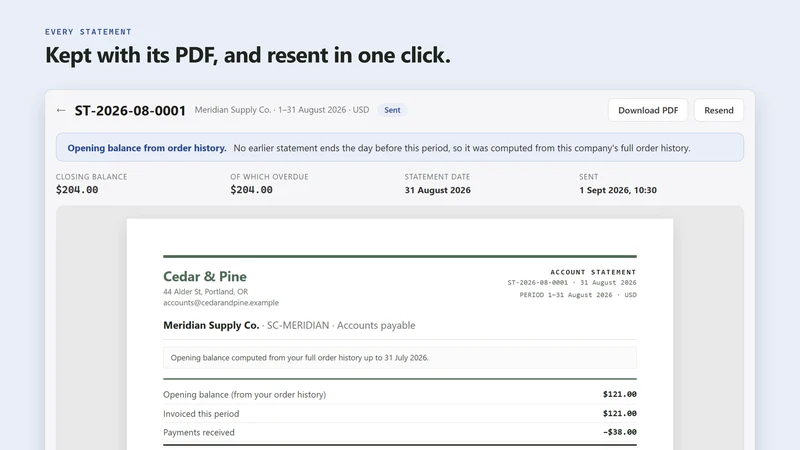The image size is (800, 450).
Task: Select the statement number ST-2026-08-0001 heading
Action: [x=130, y=111]
